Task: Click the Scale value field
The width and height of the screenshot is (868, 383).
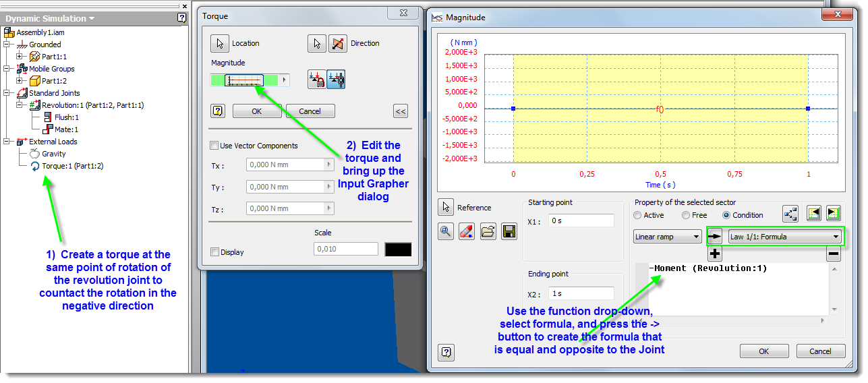Action: (346, 249)
